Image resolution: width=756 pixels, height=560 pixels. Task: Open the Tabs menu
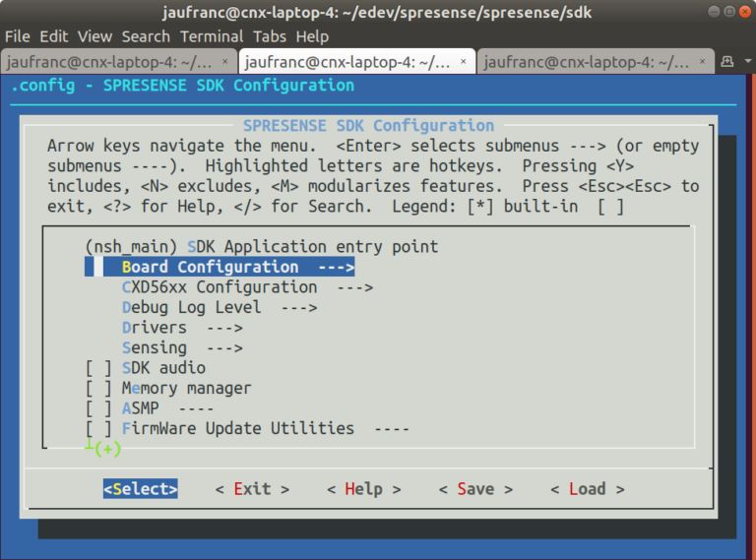click(270, 36)
